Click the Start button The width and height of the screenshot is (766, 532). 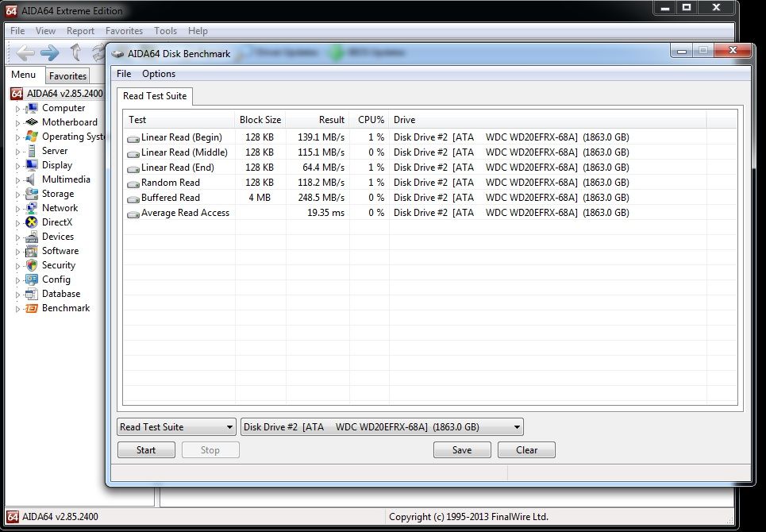coord(146,450)
